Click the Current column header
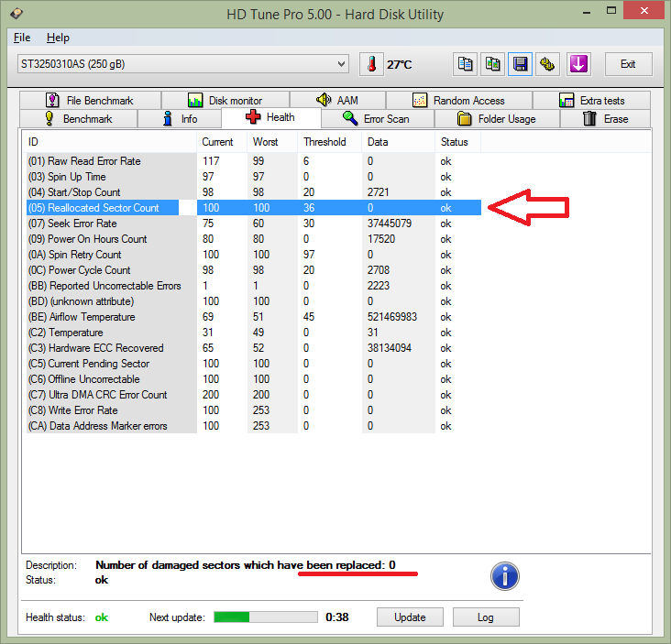This screenshot has height=644, width=671. point(222,142)
